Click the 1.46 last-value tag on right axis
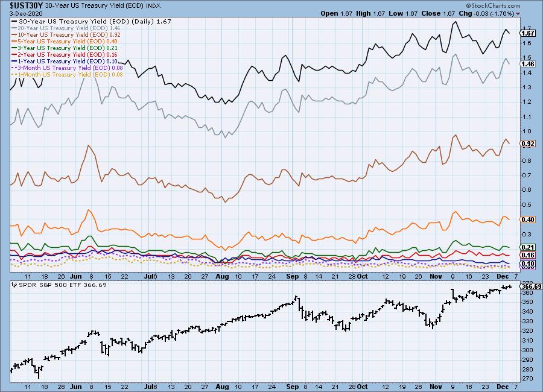Image resolution: width=543 pixels, height=392 pixels. tap(528, 64)
